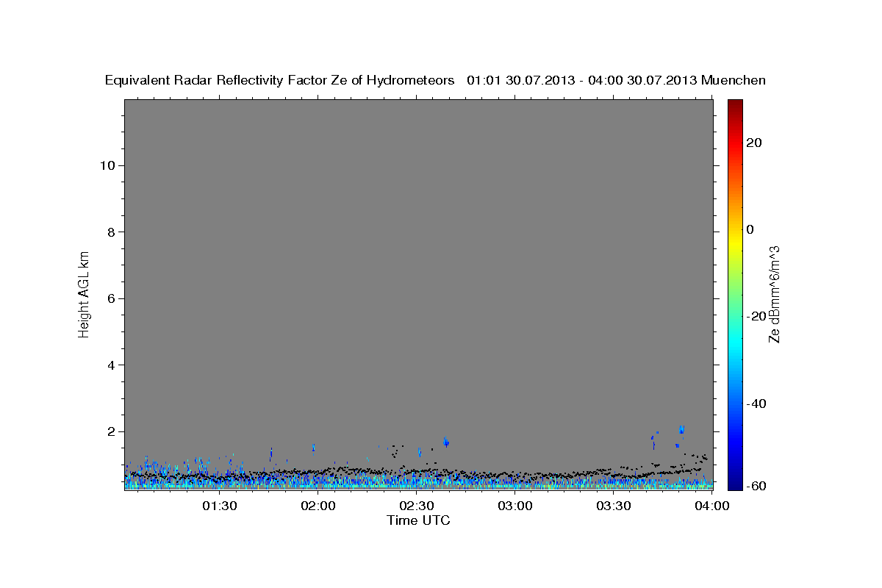Click the '02:00' time tick label
This screenshot has width=882, height=588.
pyautogui.click(x=318, y=506)
